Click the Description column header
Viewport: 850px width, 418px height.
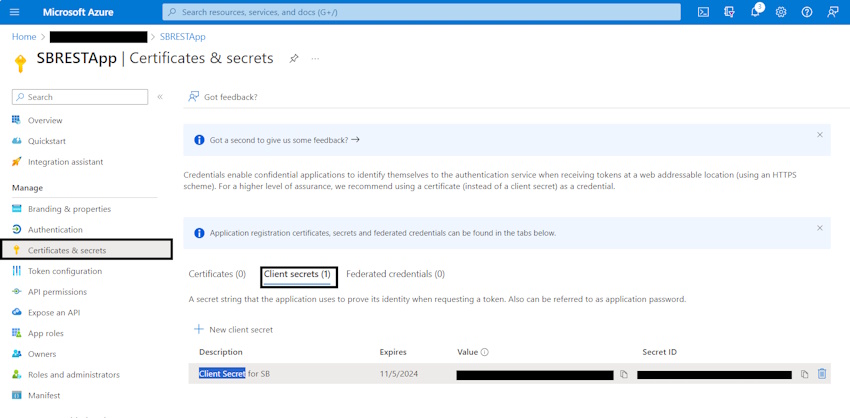221,352
